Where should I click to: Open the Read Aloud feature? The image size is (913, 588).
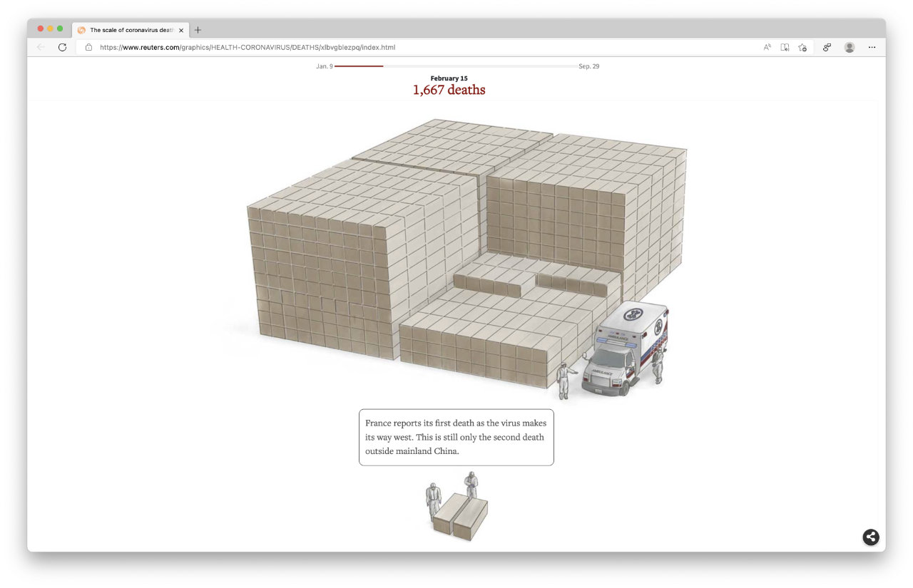(767, 47)
